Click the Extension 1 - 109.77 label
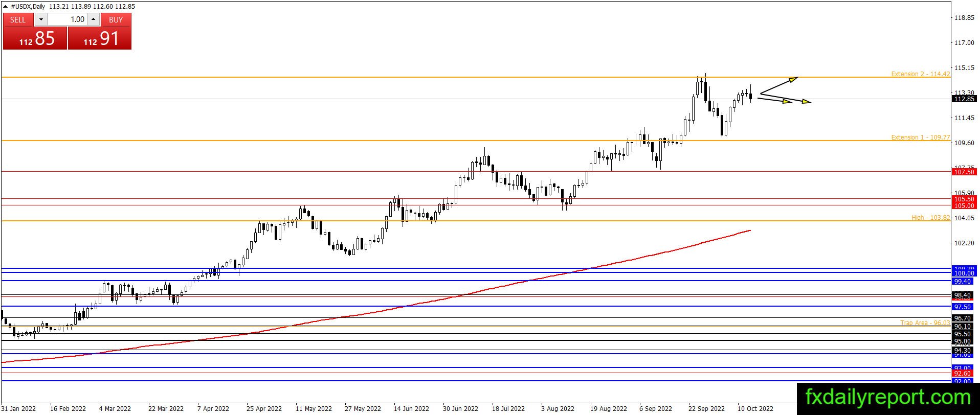 point(920,137)
